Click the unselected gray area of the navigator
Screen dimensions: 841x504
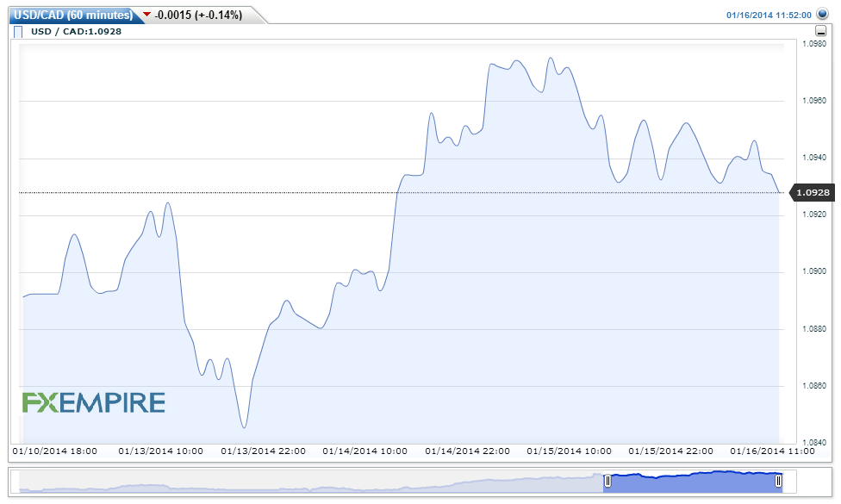[311, 481]
